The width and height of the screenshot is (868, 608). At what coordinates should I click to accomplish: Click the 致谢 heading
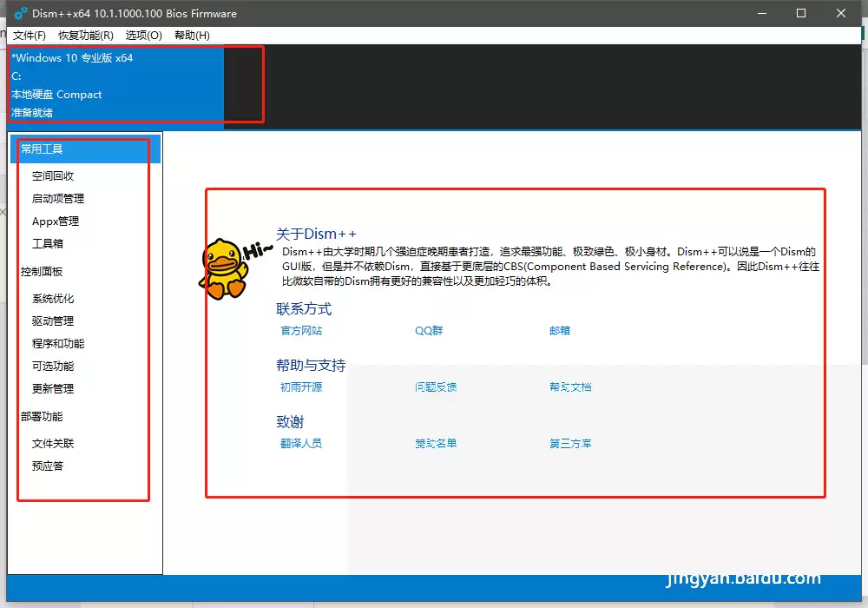290,422
